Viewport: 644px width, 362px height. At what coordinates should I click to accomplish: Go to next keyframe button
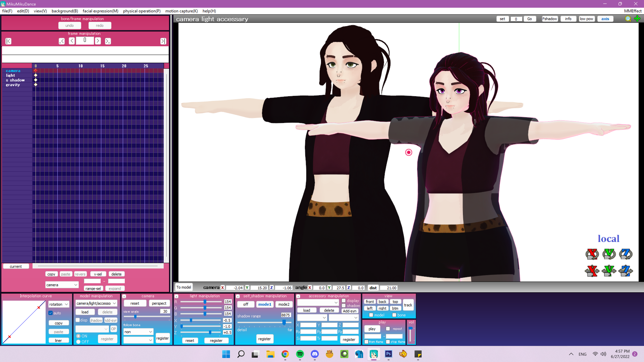(108, 41)
